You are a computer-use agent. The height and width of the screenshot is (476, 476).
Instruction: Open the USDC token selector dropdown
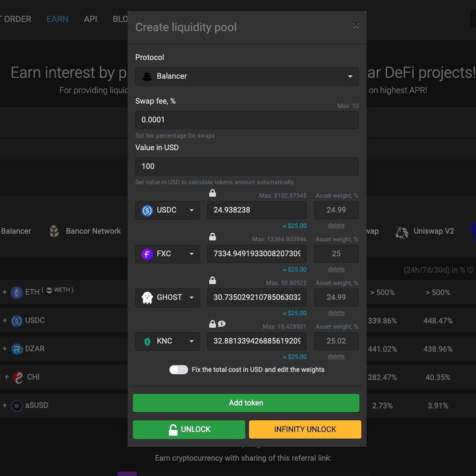point(167,210)
